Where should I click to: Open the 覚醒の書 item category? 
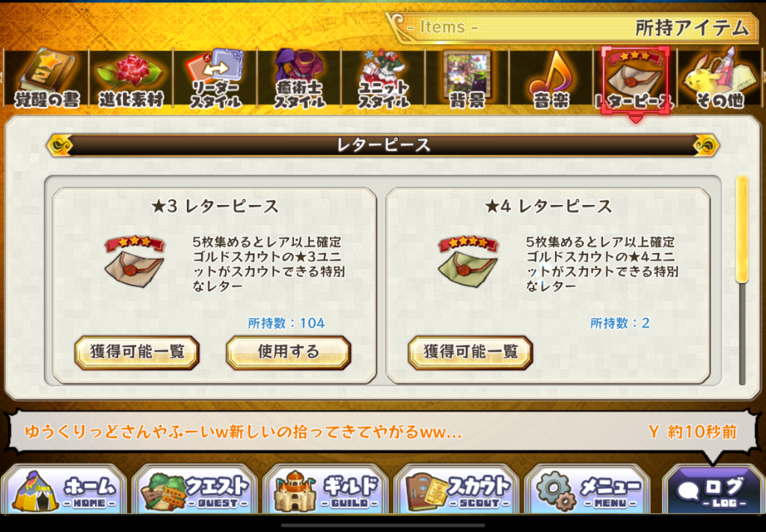click(x=46, y=78)
